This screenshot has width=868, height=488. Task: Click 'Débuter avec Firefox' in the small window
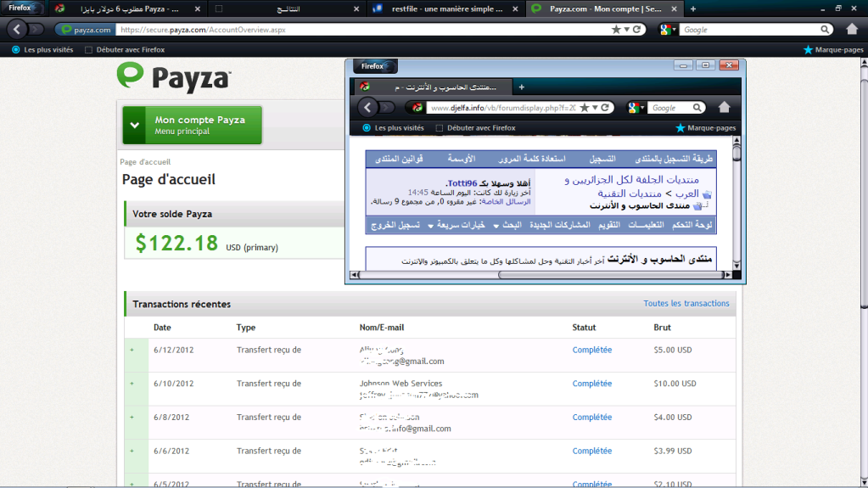coord(475,128)
